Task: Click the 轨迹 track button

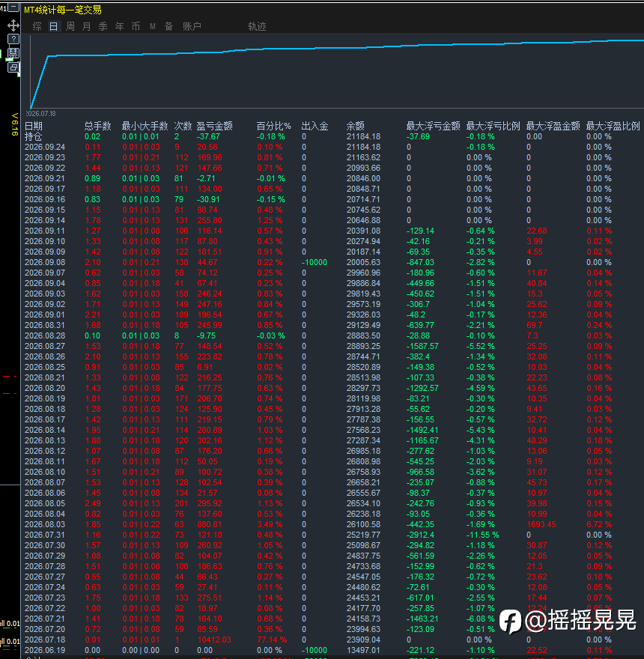Action: tap(257, 26)
